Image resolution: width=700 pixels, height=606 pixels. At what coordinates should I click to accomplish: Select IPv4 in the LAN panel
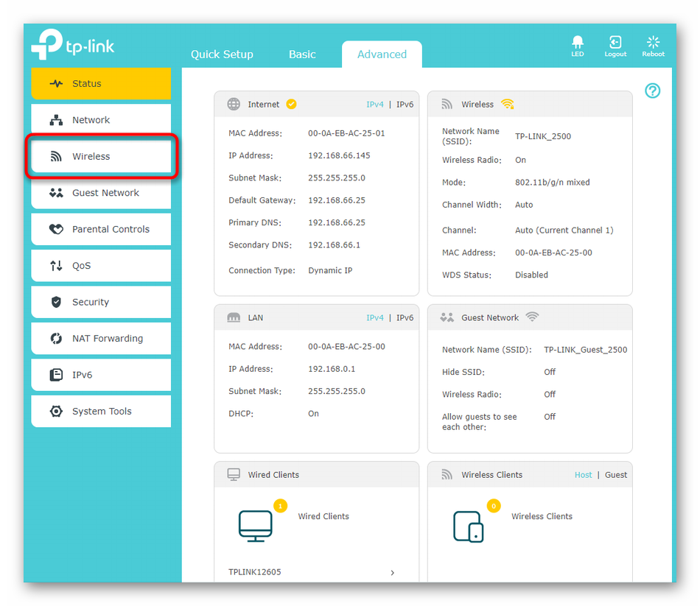(x=375, y=318)
